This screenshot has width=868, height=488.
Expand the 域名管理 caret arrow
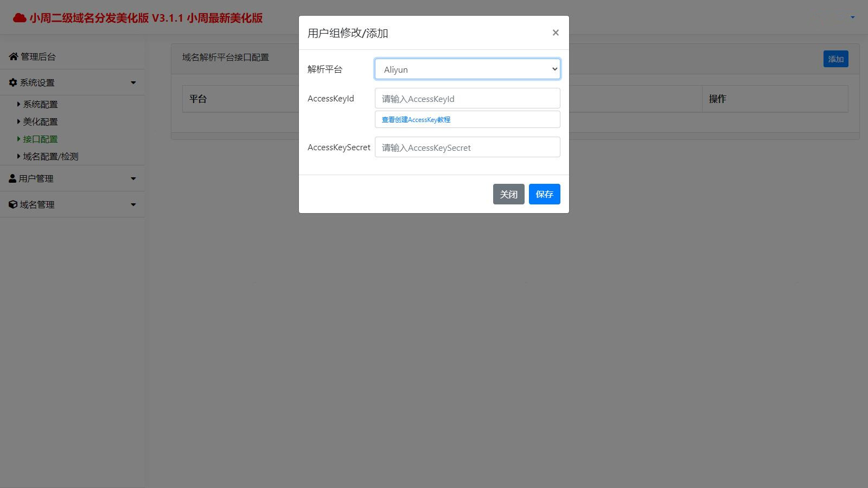(133, 205)
